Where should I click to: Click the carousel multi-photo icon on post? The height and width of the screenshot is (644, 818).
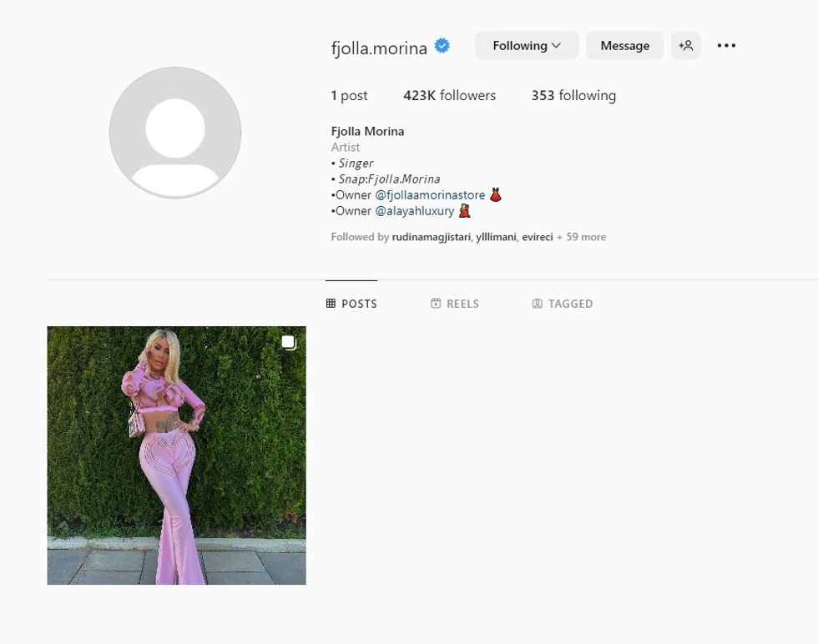(x=289, y=343)
